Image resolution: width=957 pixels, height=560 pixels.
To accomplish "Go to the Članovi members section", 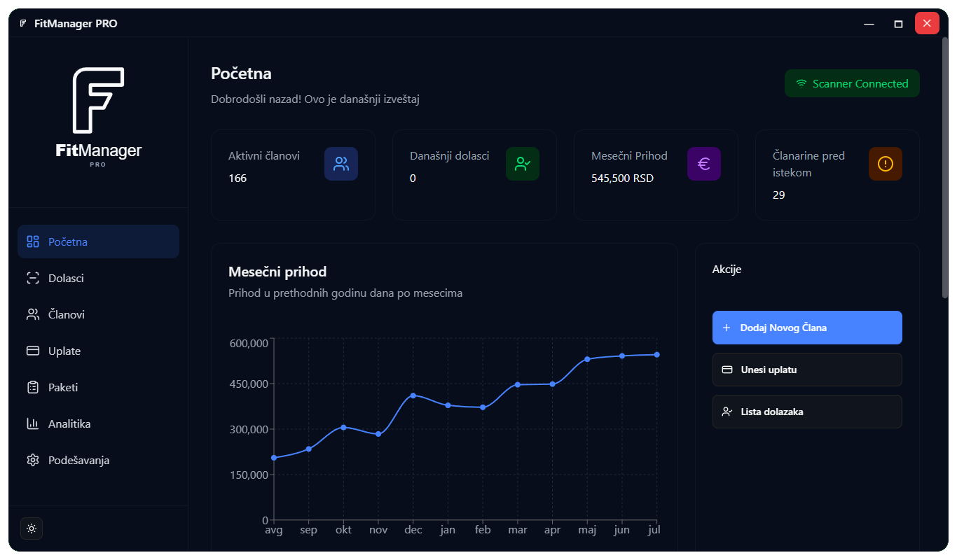I will coord(98,314).
